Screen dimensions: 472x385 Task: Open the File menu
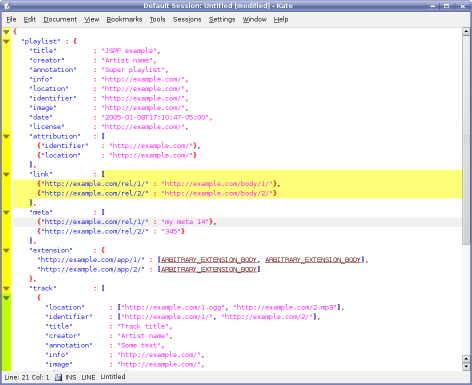coord(11,19)
